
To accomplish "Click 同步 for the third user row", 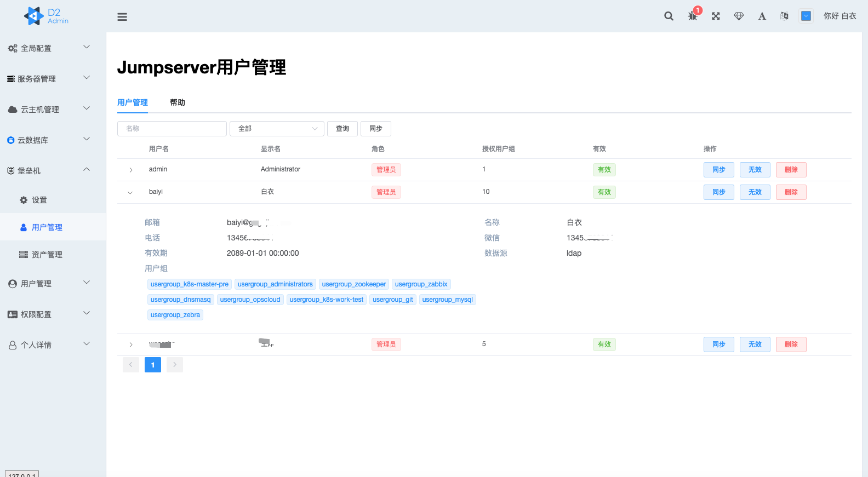I will pos(719,344).
